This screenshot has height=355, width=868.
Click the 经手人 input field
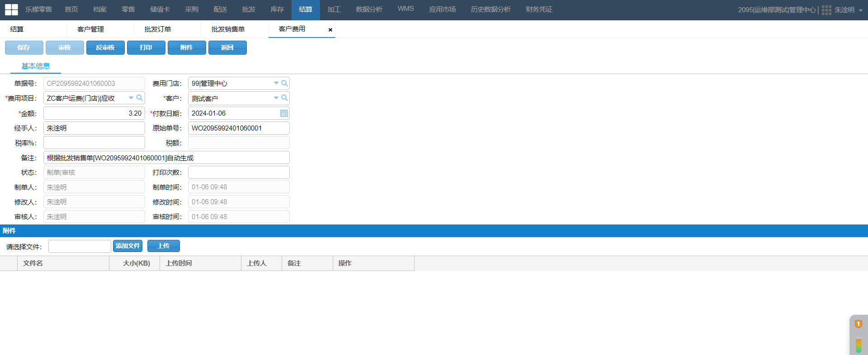(x=94, y=128)
